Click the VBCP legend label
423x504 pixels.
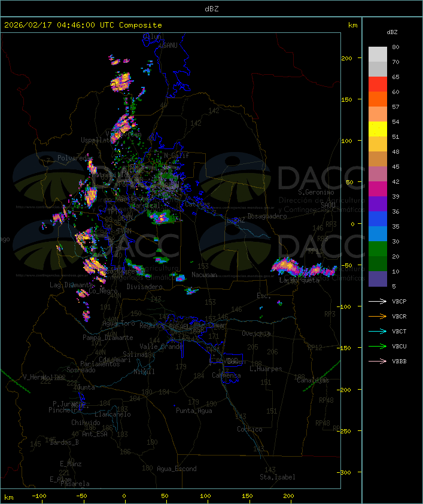(399, 301)
